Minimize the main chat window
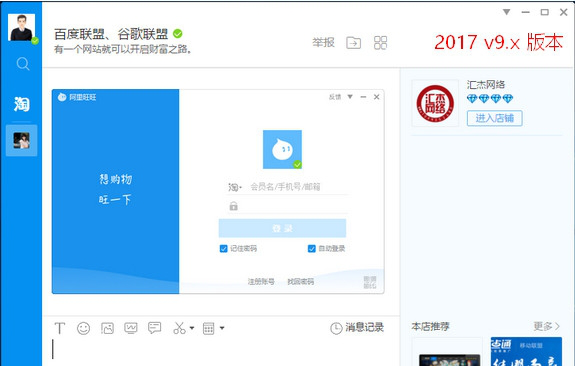The width and height of the screenshot is (575, 380). 525,12
